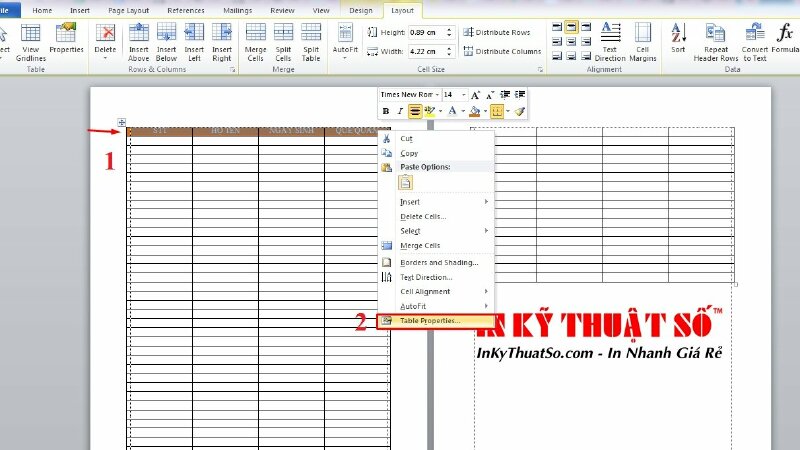The width and height of the screenshot is (800, 450).
Task: Toggle Bold in mini toolbar
Action: tap(386, 111)
